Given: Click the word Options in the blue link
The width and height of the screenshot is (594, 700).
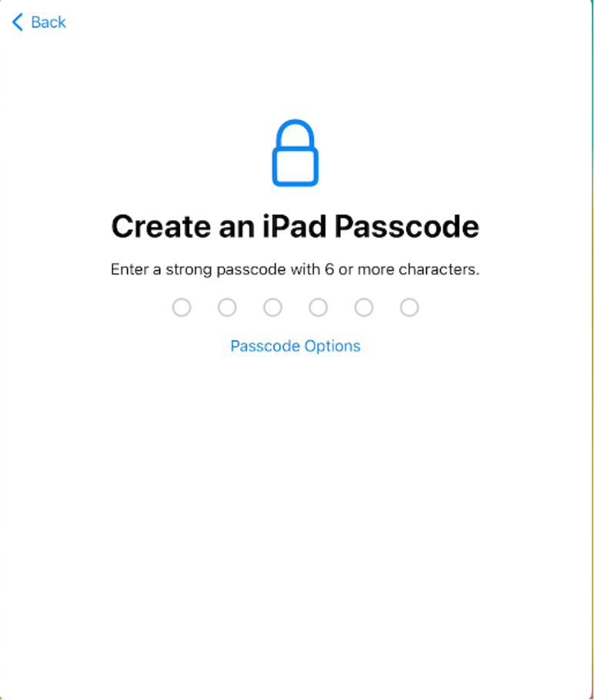Looking at the screenshot, I should pyautogui.click(x=332, y=346).
